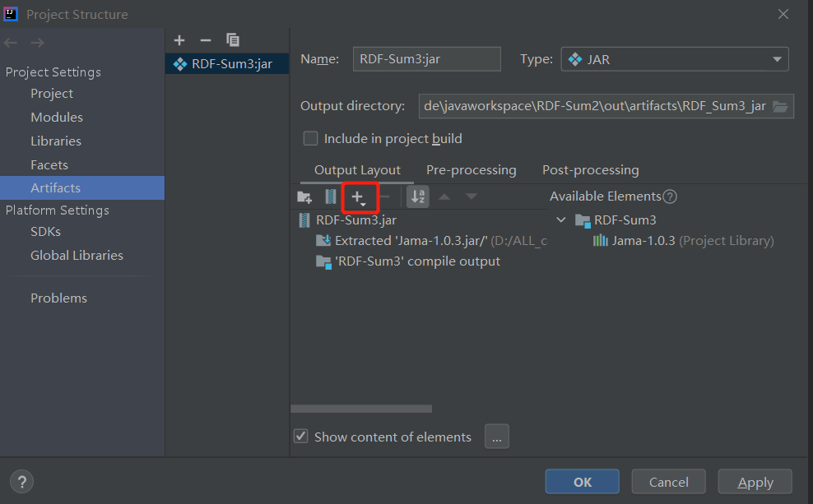Move selected element down

click(x=472, y=197)
